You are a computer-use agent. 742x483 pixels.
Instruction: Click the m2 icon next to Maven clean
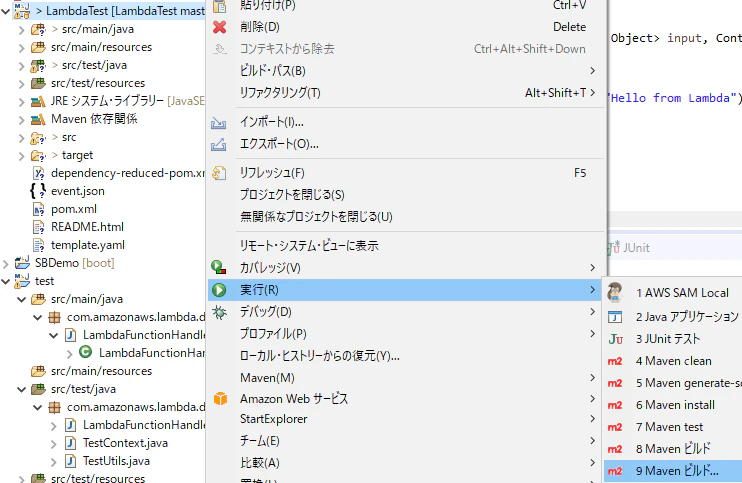[x=615, y=361]
